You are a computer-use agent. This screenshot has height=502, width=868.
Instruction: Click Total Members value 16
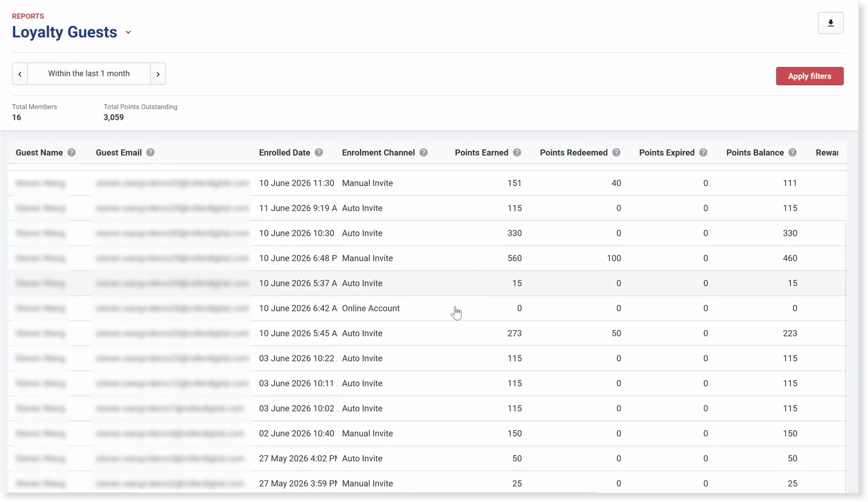pyautogui.click(x=16, y=118)
